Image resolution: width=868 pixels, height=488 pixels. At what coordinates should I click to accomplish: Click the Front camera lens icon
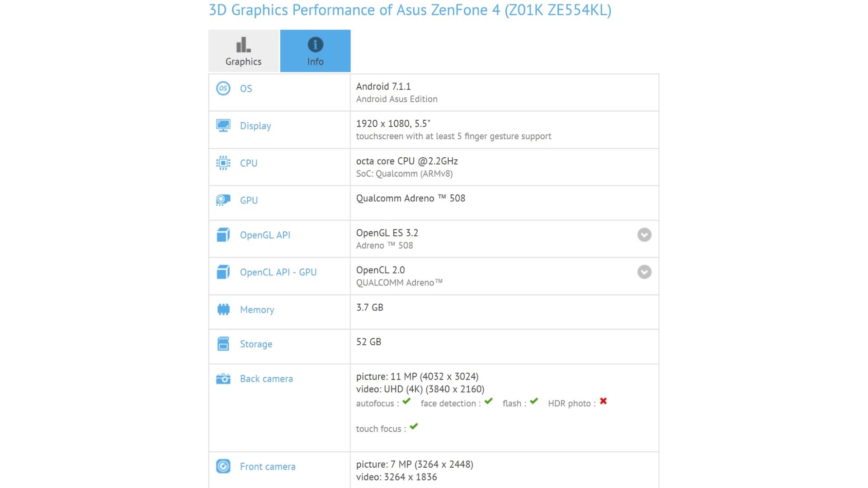pos(223,466)
